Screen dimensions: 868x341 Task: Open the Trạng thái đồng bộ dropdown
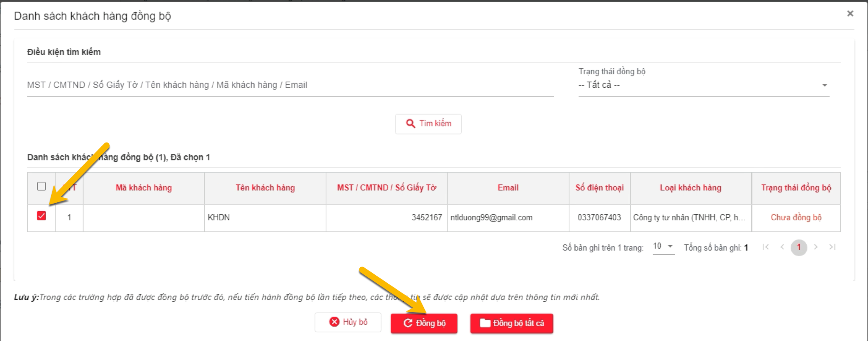click(x=704, y=85)
